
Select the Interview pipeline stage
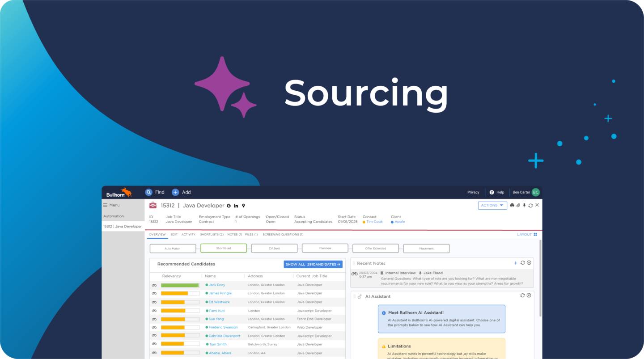coord(325,248)
